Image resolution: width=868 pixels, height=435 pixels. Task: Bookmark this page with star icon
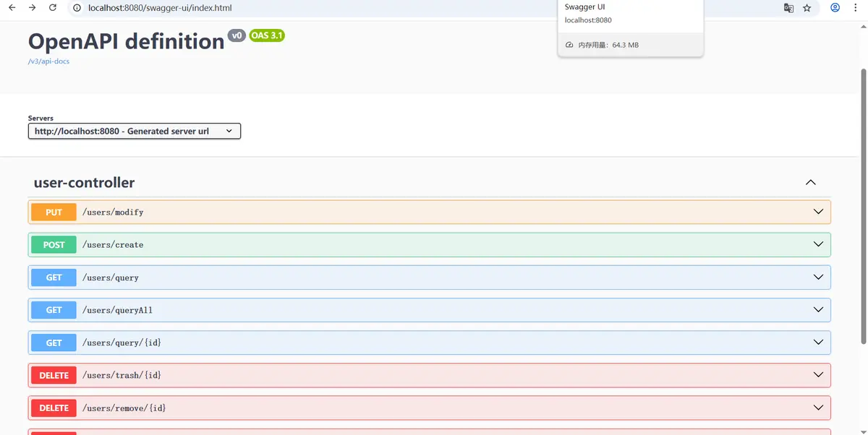click(807, 8)
